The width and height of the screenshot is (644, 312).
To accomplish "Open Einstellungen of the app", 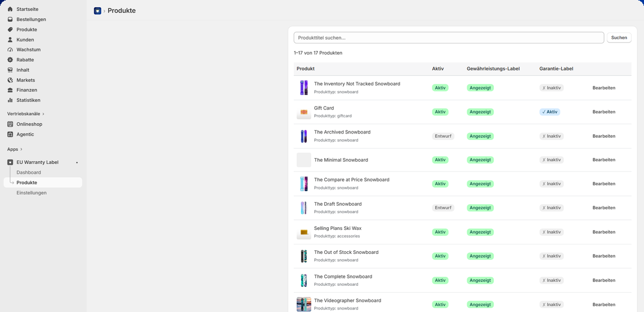I will pos(31,193).
